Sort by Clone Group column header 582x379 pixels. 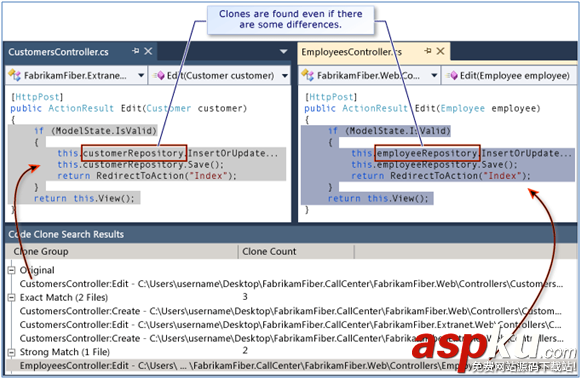click(x=122, y=251)
